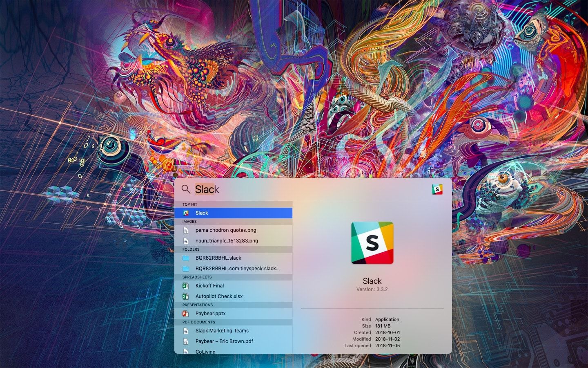The width and height of the screenshot is (588, 368).
Task: Click the Created date 2018-10-01
Action: [388, 332]
